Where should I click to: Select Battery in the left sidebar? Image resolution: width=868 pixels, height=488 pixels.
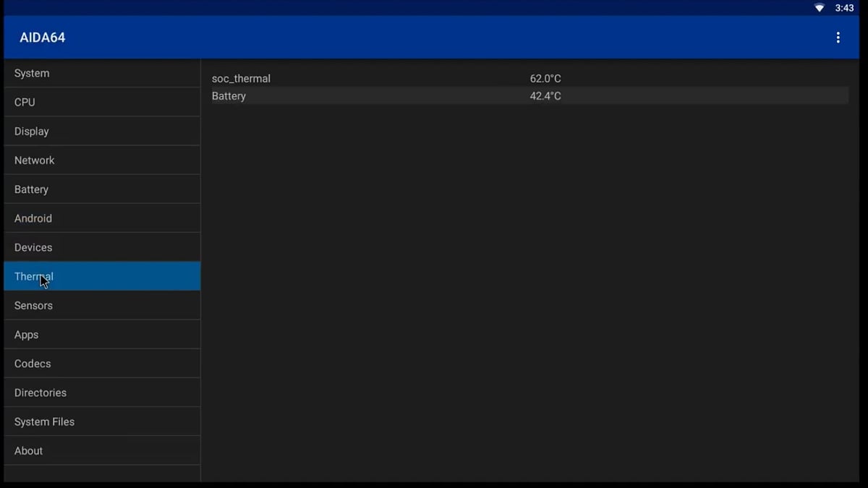pyautogui.click(x=101, y=189)
